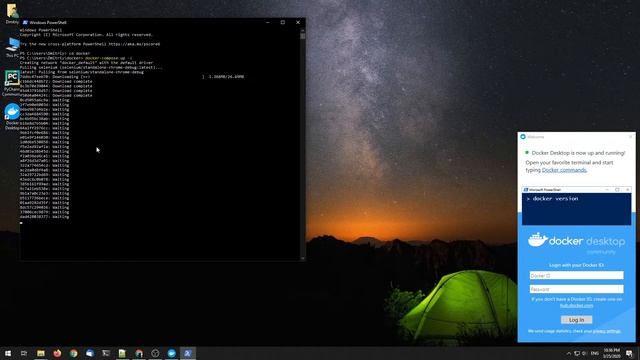Click the 'Pulling selenium' line in PowerShell
Image resolution: width=640 pixels, height=360 pixels.
(91, 67)
